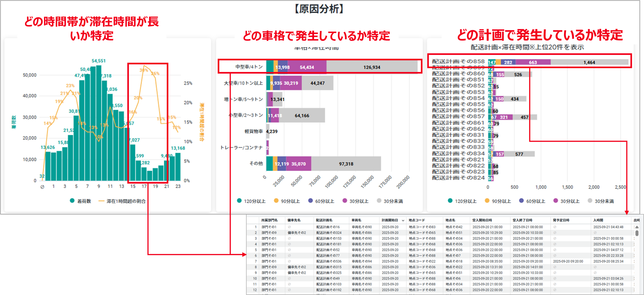
Task: Click the table's vertical scrollbar thumb
Action: (637, 233)
